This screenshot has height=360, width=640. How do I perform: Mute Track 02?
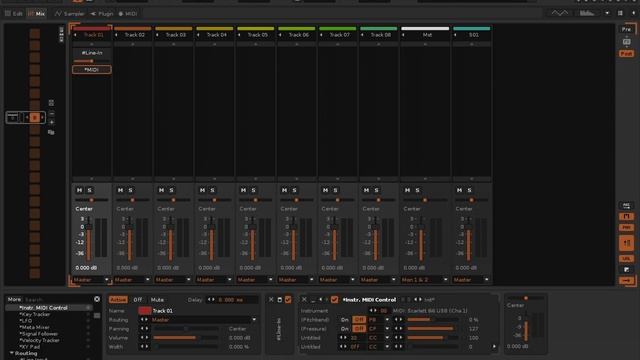tap(120, 190)
